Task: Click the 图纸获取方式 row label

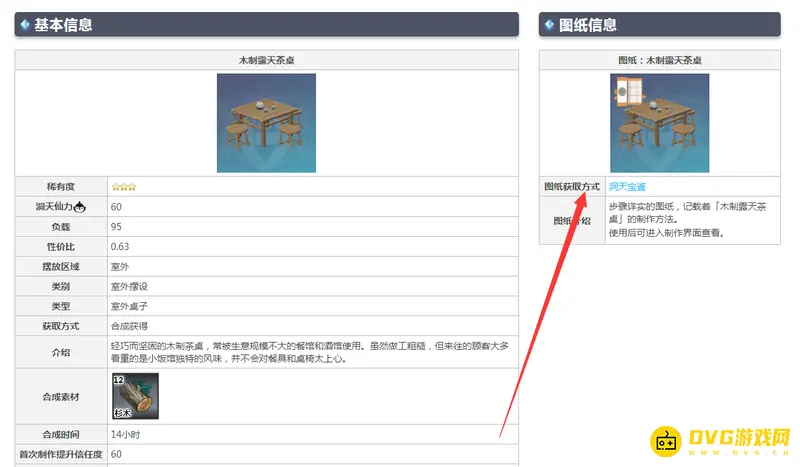Action: 572,186
